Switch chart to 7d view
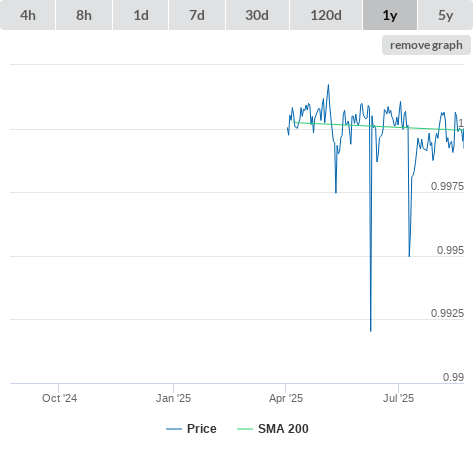 tap(197, 15)
